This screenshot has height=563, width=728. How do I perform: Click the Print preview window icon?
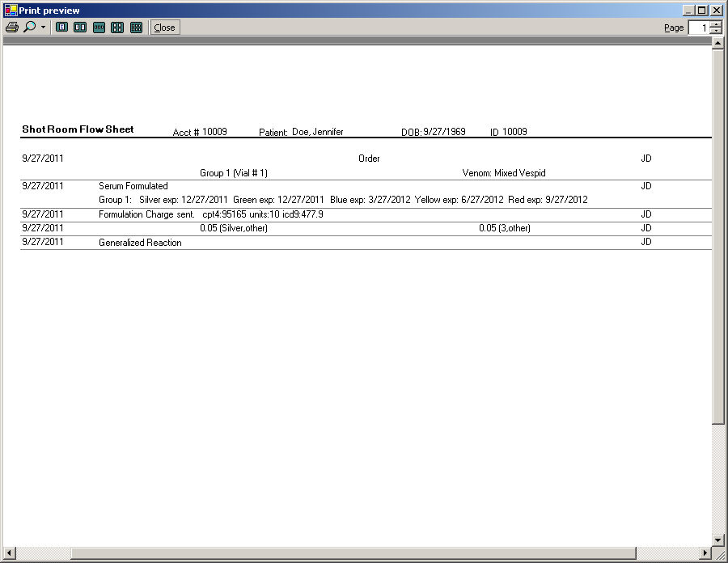click(11, 11)
